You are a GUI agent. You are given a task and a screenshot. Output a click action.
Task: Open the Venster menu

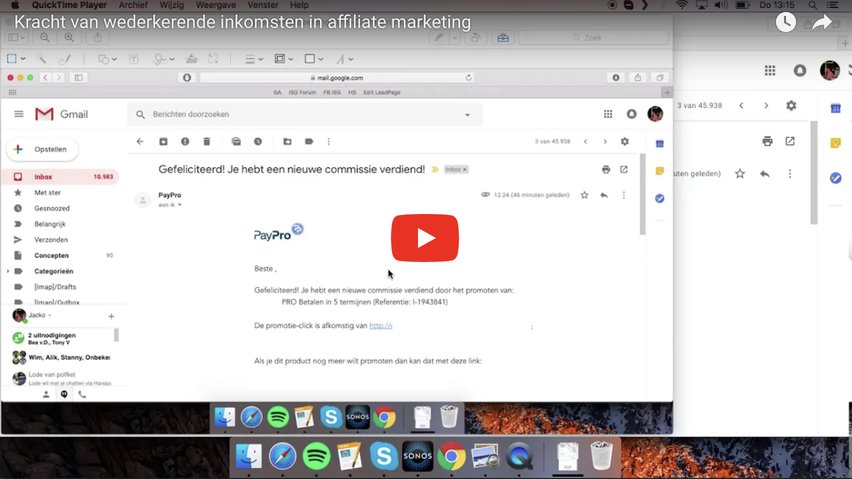coord(263,5)
